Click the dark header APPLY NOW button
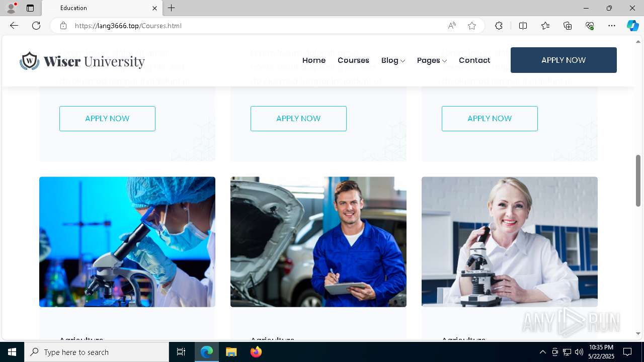The image size is (644, 362). point(563,60)
